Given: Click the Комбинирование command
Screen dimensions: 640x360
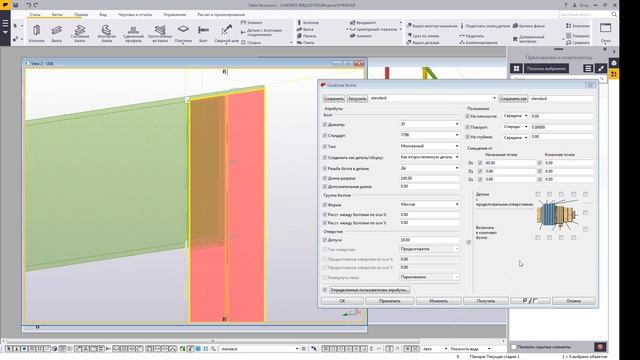Looking at the screenshot, I should pyautogui.click(x=478, y=42).
